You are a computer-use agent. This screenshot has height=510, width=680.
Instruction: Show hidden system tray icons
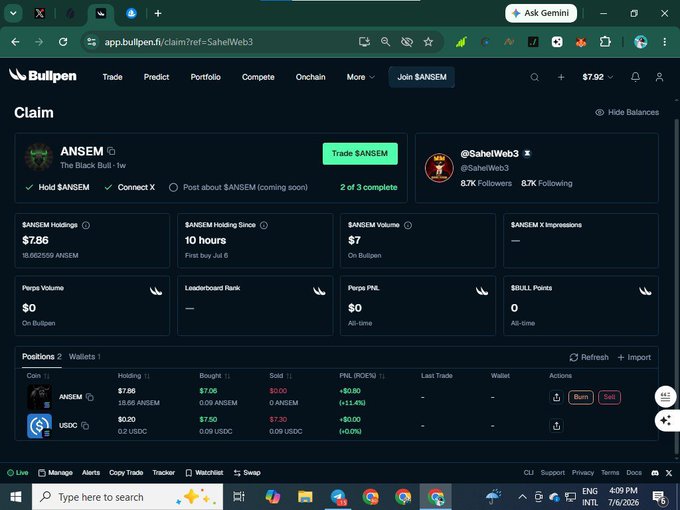(x=522, y=497)
